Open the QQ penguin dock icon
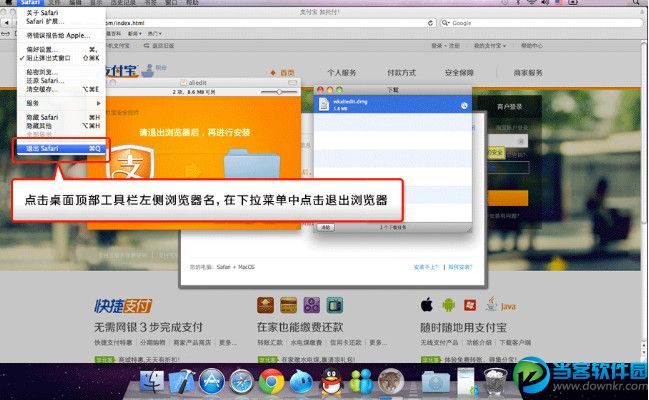This screenshot has height=400, width=649. (x=332, y=381)
